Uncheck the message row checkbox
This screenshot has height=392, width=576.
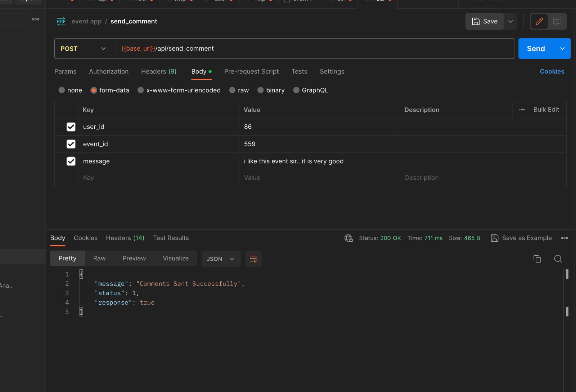click(71, 161)
